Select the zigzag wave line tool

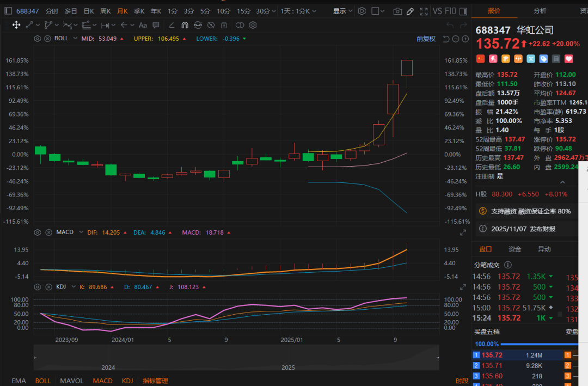[x=67, y=25]
